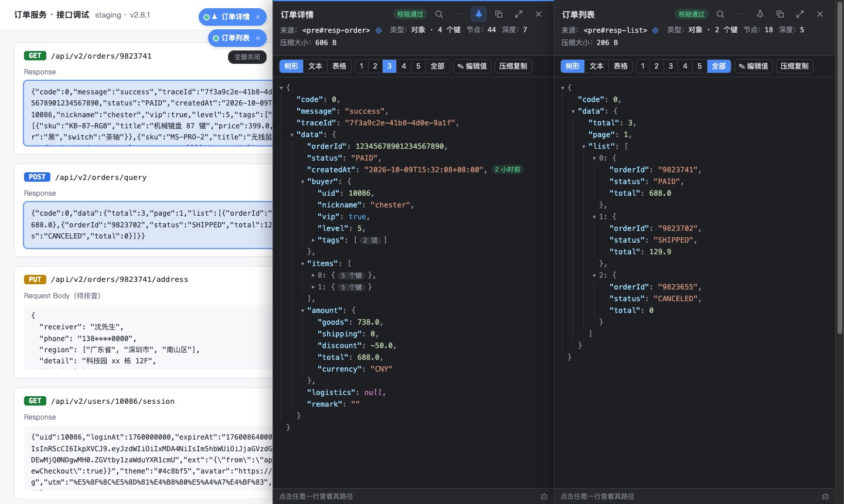Click the "status": "SHIPPED" row in 订单列表
844x504 pixels.
pyautogui.click(x=695, y=240)
